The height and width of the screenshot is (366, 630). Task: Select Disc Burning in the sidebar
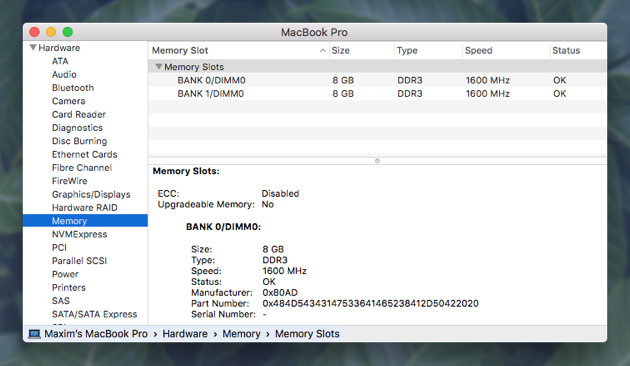tap(79, 141)
